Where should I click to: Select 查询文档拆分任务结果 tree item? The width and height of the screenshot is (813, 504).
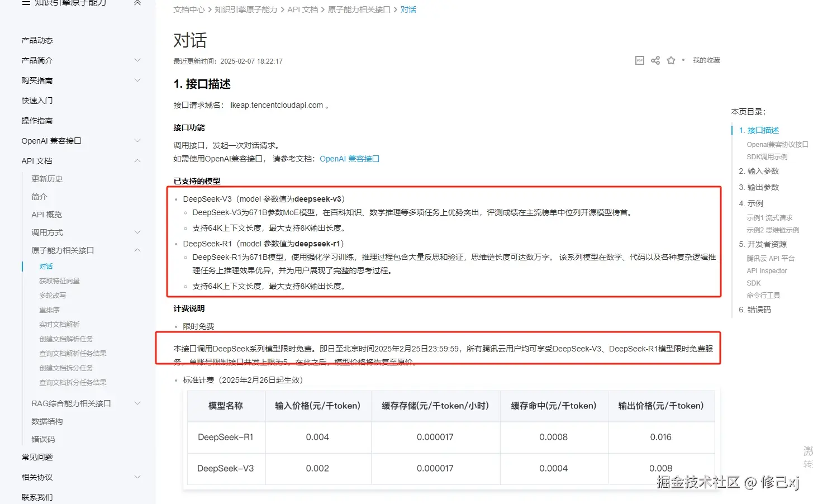coord(73,383)
